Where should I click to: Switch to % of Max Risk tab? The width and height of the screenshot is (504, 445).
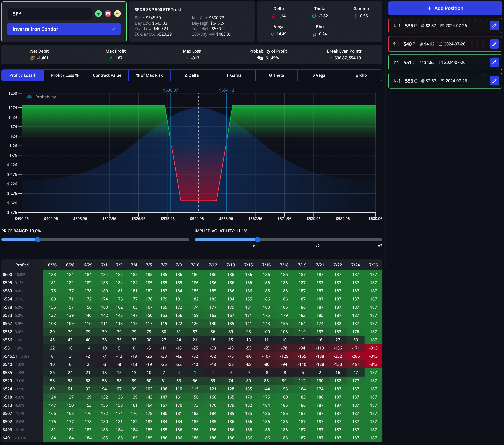coord(149,75)
